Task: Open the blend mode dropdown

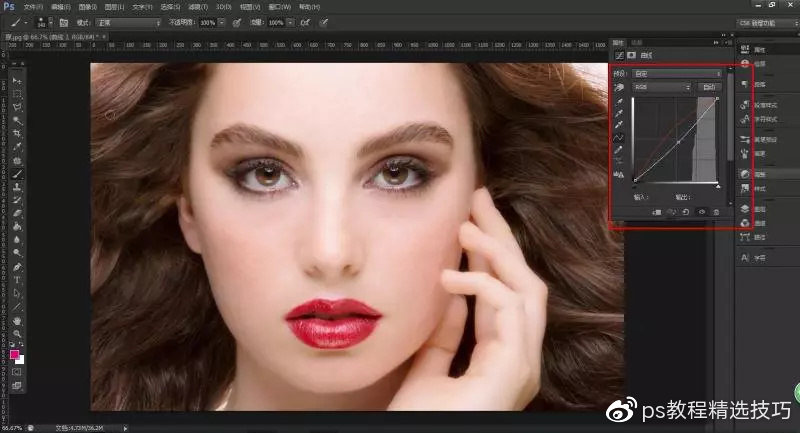Action: tap(131, 21)
